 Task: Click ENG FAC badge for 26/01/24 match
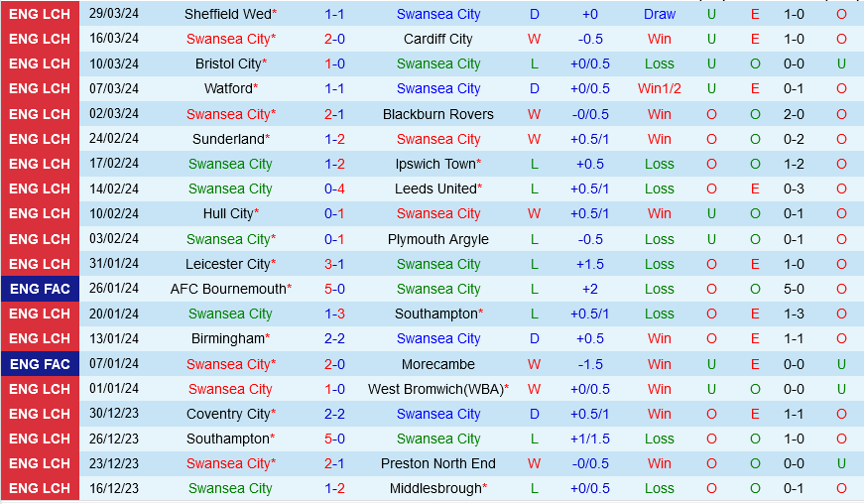tap(41, 289)
